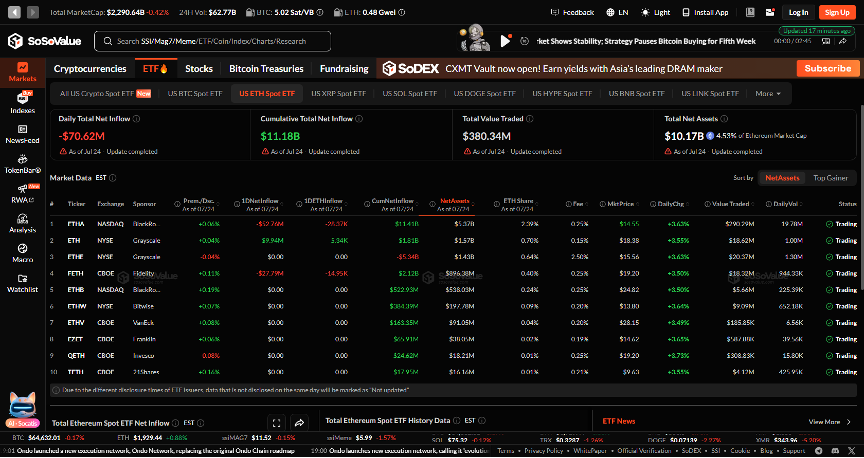Switch to the Fundraising tab

[344, 69]
